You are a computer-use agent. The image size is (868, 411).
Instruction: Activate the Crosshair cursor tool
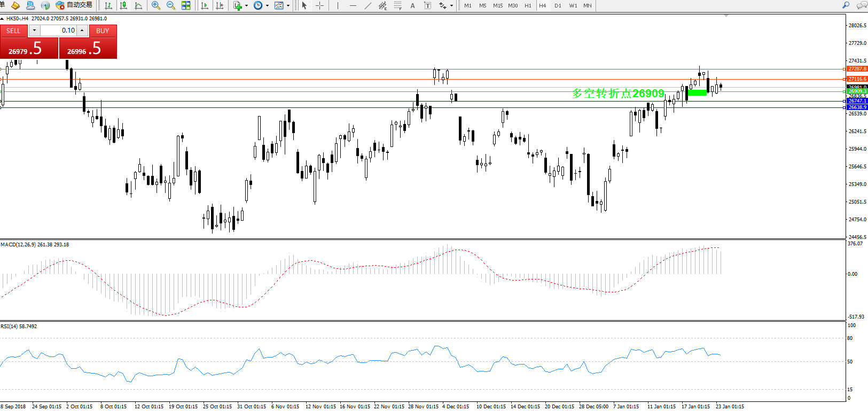[x=319, y=5]
